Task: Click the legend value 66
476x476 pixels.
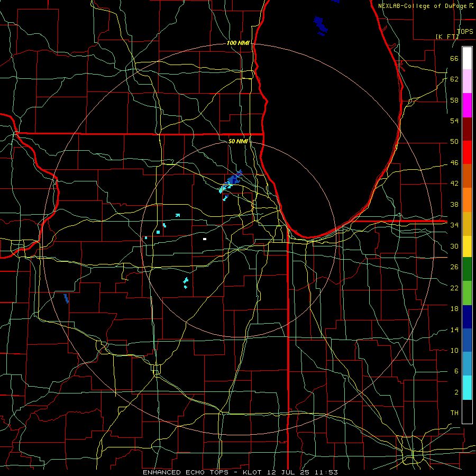Action: click(x=454, y=58)
